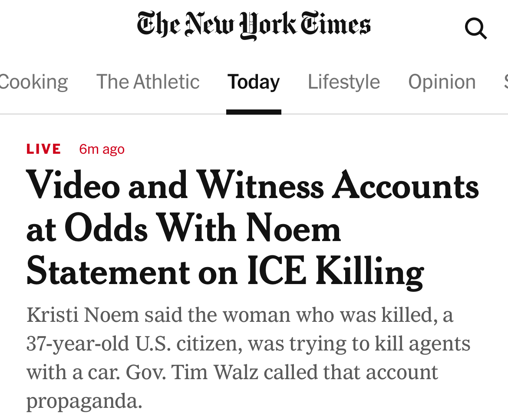Open search with the magnifying glass icon
Screen dimensions: 508x420
point(475,29)
